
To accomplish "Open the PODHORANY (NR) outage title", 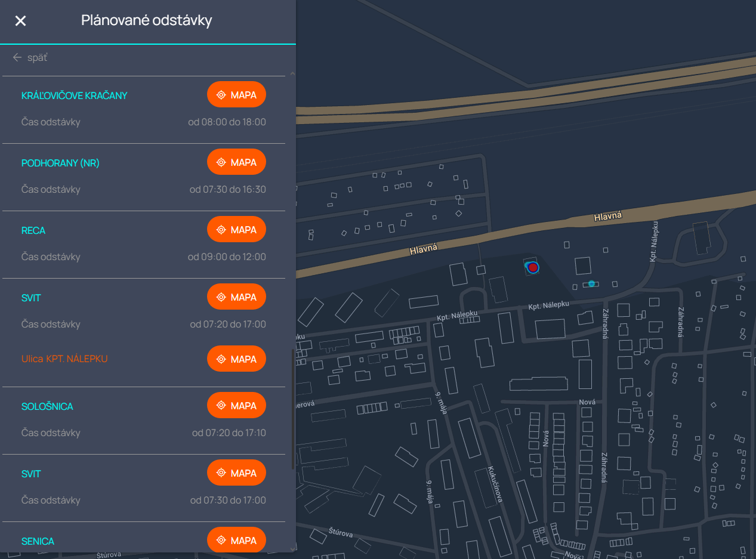I will (60, 163).
